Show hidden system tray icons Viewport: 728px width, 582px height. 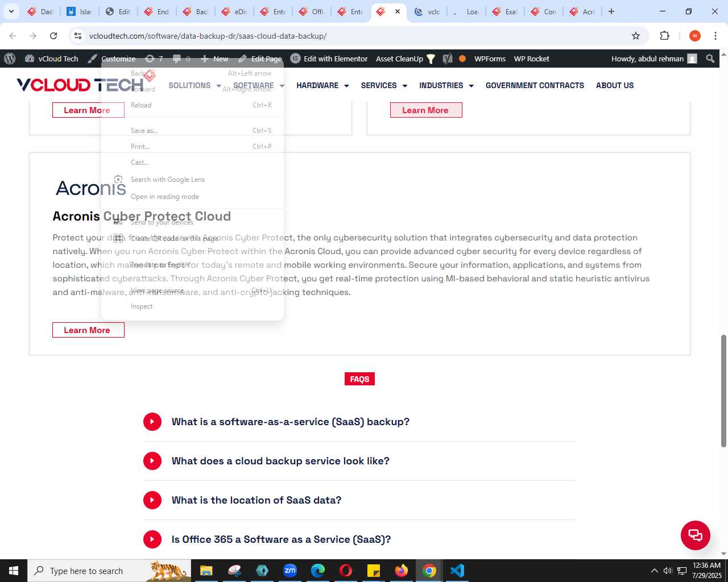[x=654, y=571]
